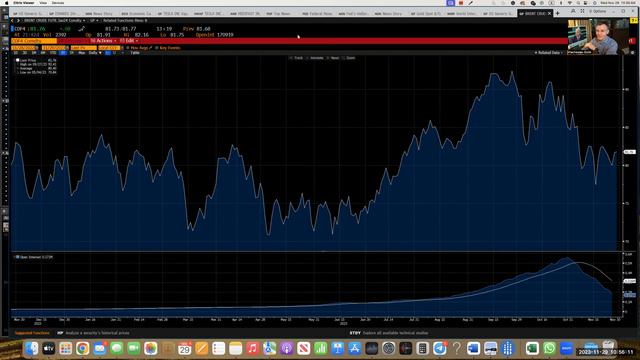Screen dimensions: 640x360
Task: Open Calculator from the Dock
Action: pos(422,349)
